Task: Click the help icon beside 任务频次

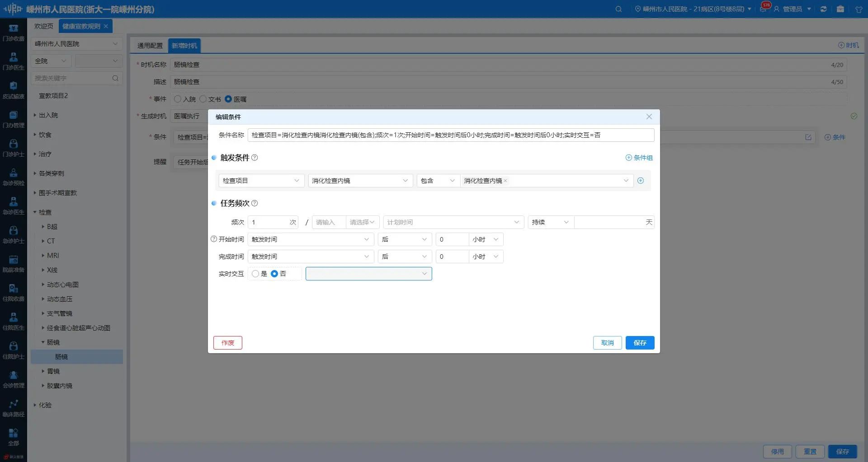Action: point(255,203)
